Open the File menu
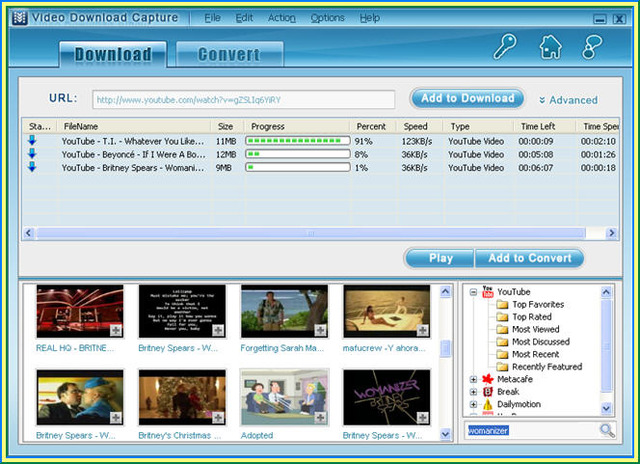 click(x=212, y=18)
